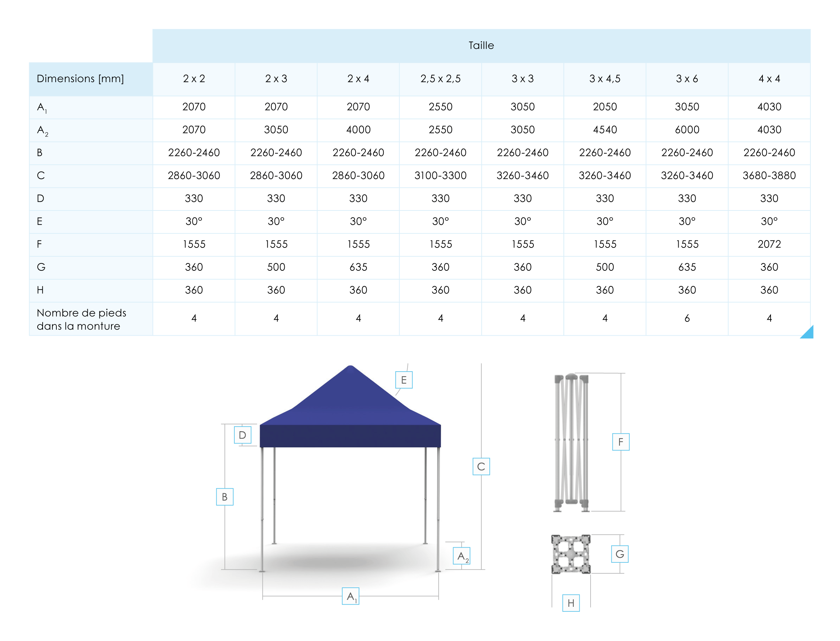
Task: Click the 3 x 6 leg count value 6
Action: [x=687, y=318]
